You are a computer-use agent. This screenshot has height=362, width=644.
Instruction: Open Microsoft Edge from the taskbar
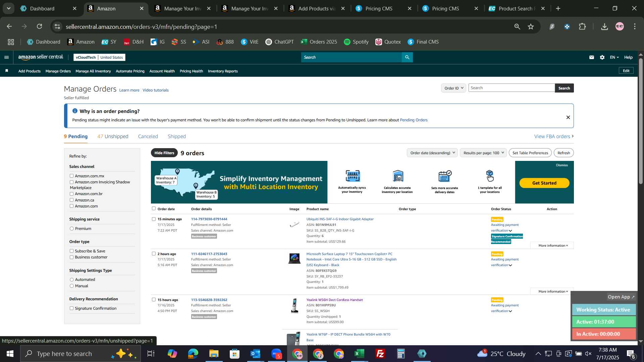coord(193,354)
